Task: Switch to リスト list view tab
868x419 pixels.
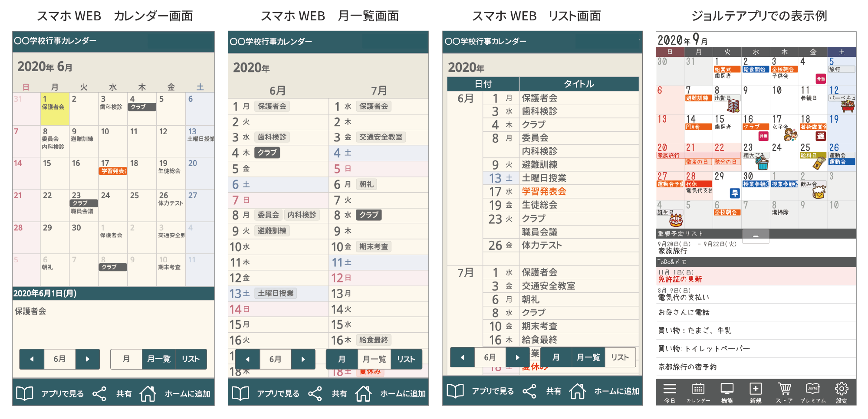Action: 191,359
